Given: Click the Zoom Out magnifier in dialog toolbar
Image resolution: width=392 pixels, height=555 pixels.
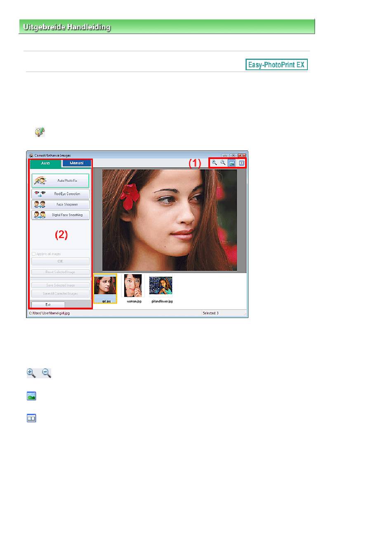Looking at the screenshot, I should pyautogui.click(x=223, y=163).
